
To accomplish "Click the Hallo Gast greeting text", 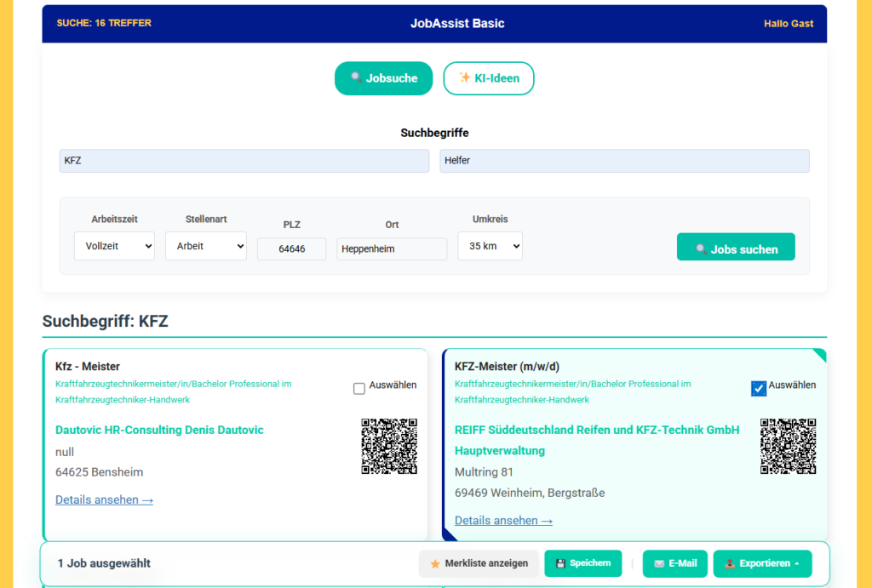I will (x=788, y=23).
